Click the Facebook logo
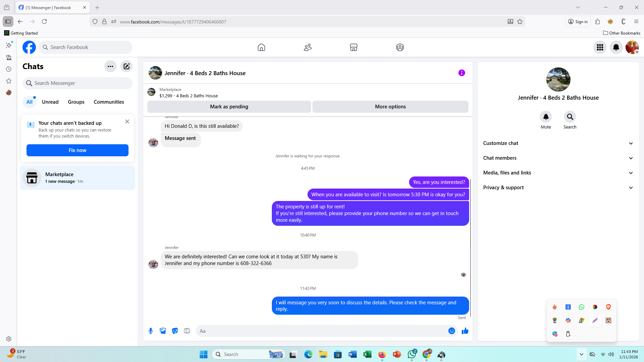 [29, 47]
